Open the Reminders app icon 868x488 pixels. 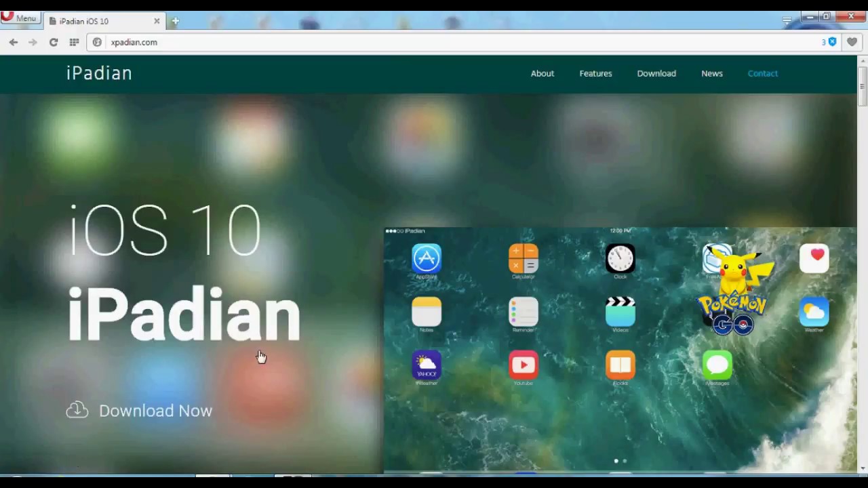tap(524, 312)
